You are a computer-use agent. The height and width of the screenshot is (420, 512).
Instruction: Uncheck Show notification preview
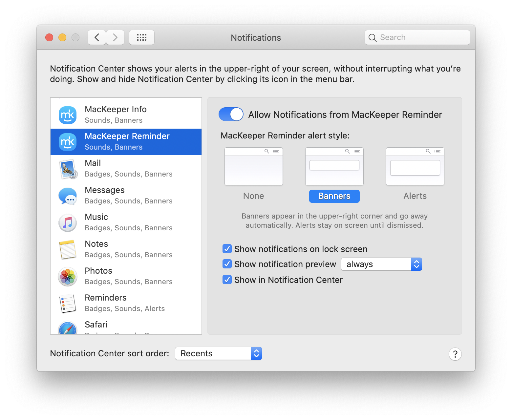227,264
